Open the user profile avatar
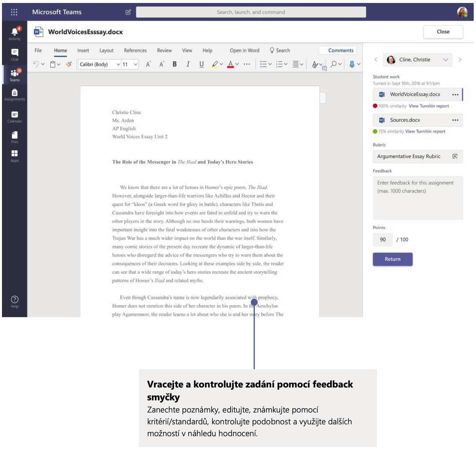 tap(463, 12)
